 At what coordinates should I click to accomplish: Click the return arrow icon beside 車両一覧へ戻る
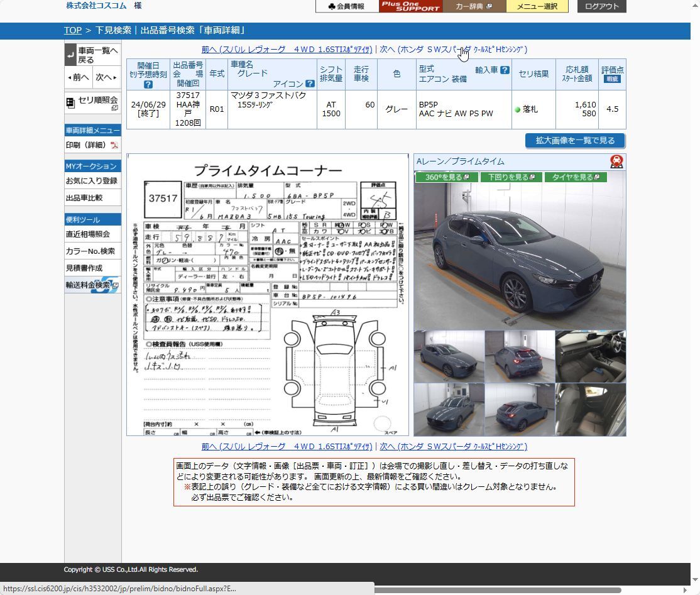coord(70,55)
